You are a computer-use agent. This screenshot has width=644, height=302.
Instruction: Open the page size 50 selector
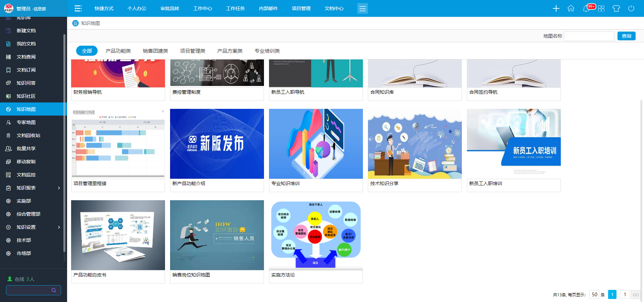[x=594, y=295]
